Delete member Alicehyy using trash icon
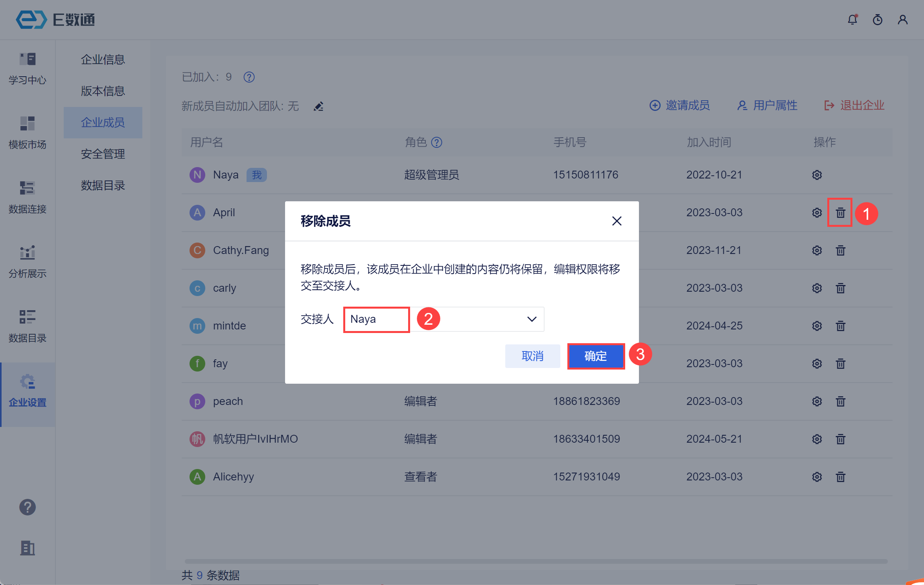The height and width of the screenshot is (585, 924). pos(840,477)
